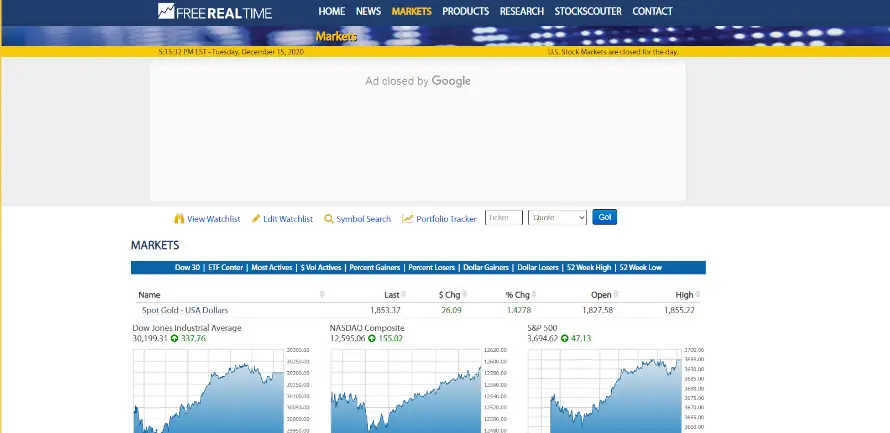
Task: Click Ad closed by Google notice
Action: tap(418, 81)
